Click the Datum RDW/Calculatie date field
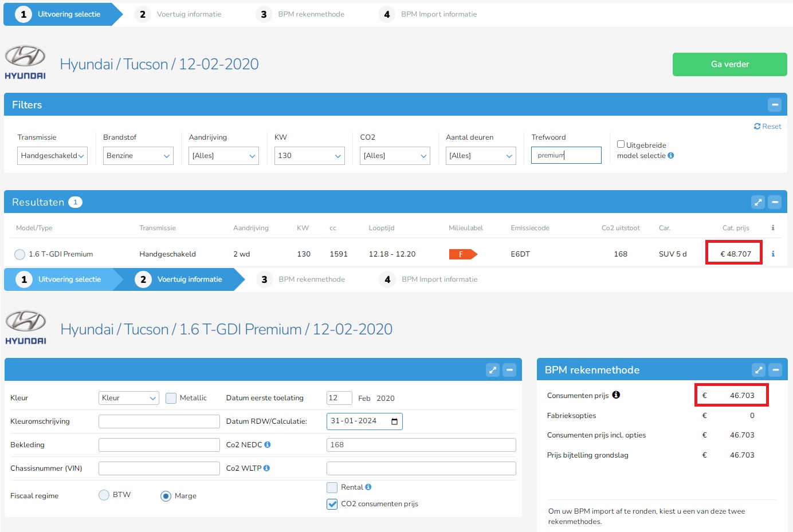 [364, 421]
